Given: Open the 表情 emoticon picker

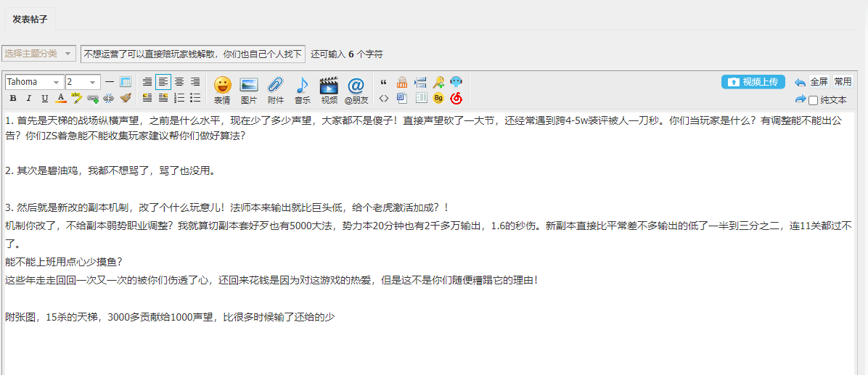Looking at the screenshot, I should click(x=223, y=90).
